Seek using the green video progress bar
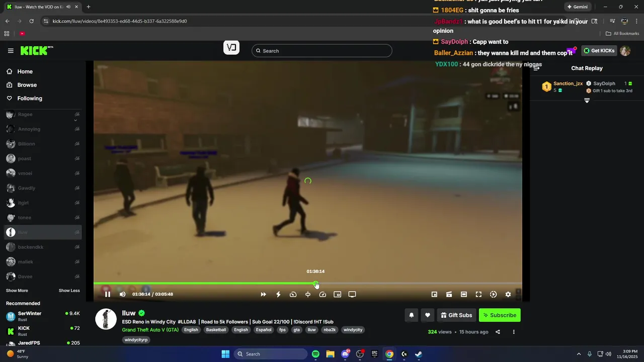Image resolution: width=644 pixels, height=362 pixels. click(x=307, y=284)
